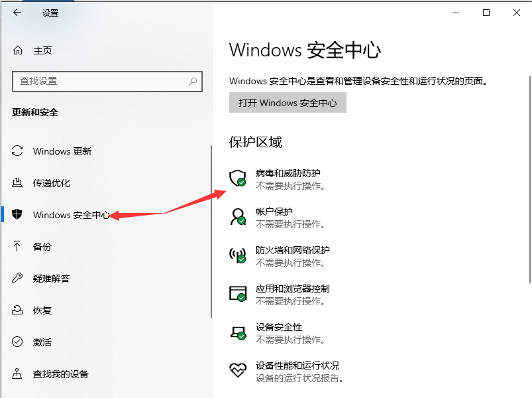Viewport: 532px width, 398px height.
Task: Open the 备份 backup section
Action: [42, 247]
